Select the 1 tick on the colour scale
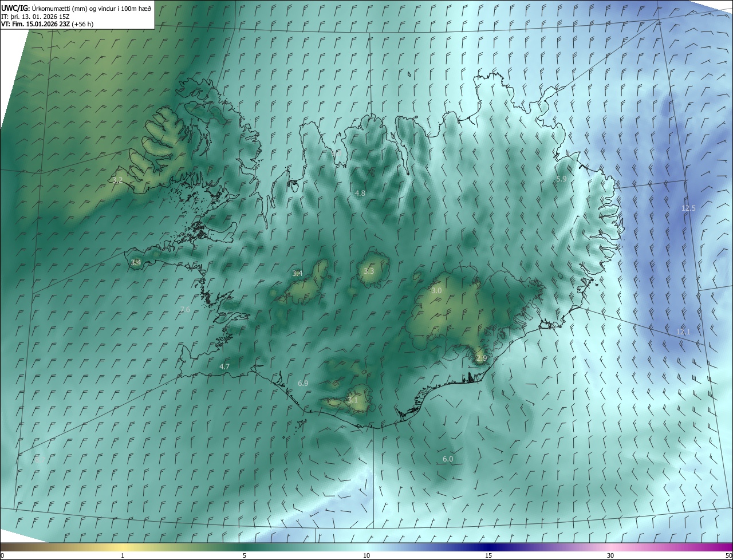733x560 pixels. point(123,556)
